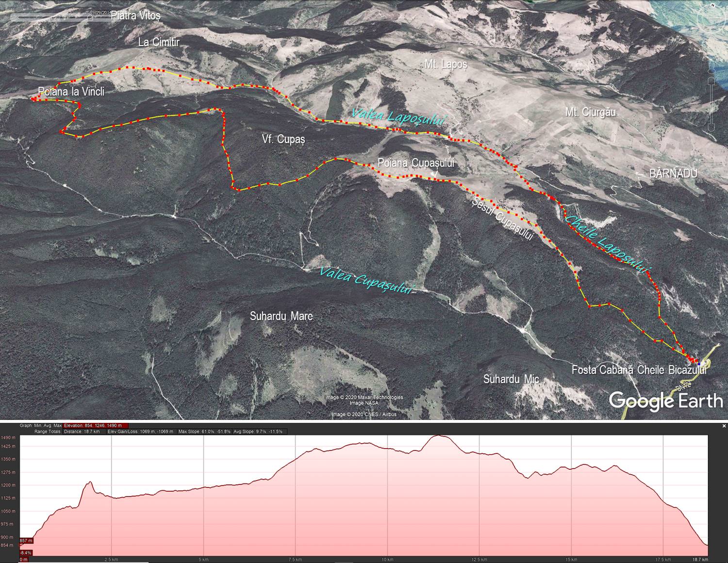Click the Elev Gain/Loss statistic
The image size is (728, 563).
(141, 432)
